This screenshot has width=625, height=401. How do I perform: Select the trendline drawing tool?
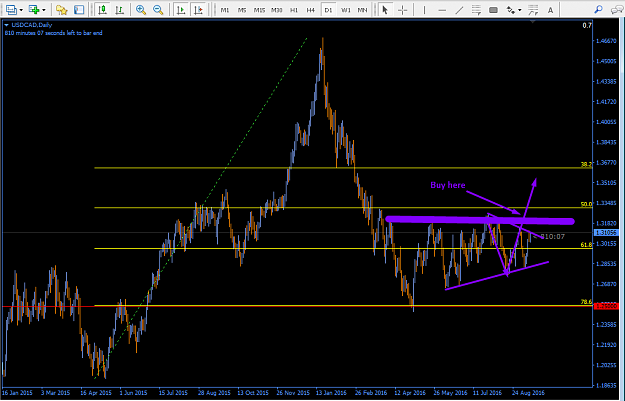459,10
